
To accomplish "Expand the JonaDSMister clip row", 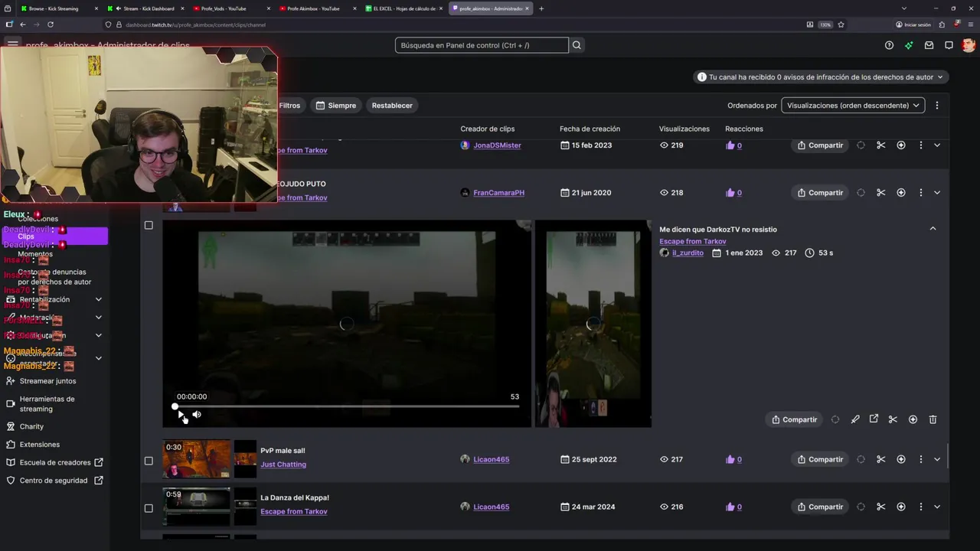I will click(937, 145).
